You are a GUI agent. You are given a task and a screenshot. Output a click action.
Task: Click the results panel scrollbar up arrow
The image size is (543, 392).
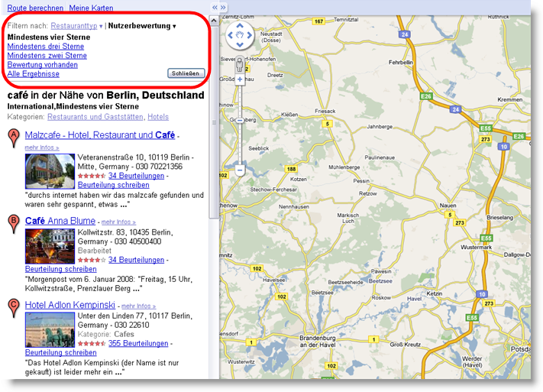[x=214, y=21]
